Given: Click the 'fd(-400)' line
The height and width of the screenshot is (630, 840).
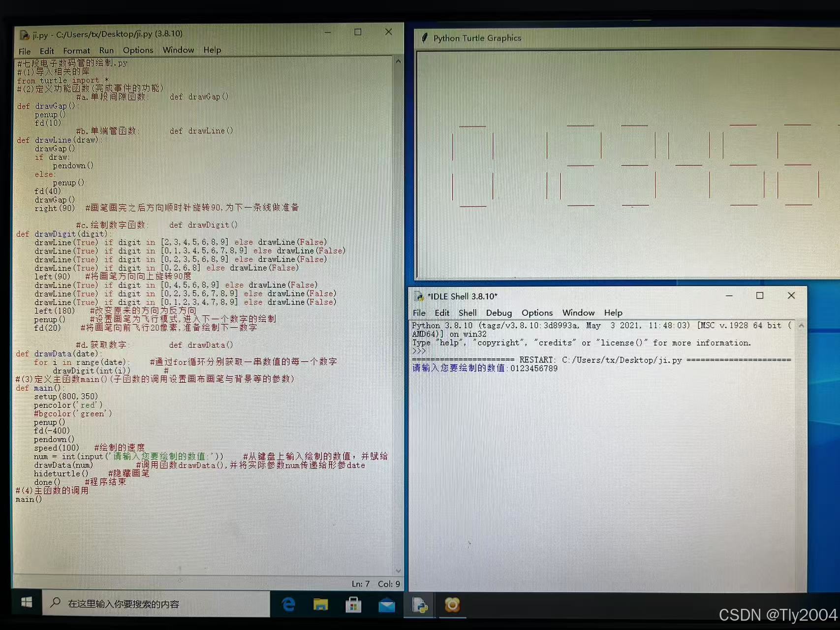Looking at the screenshot, I should [52, 431].
